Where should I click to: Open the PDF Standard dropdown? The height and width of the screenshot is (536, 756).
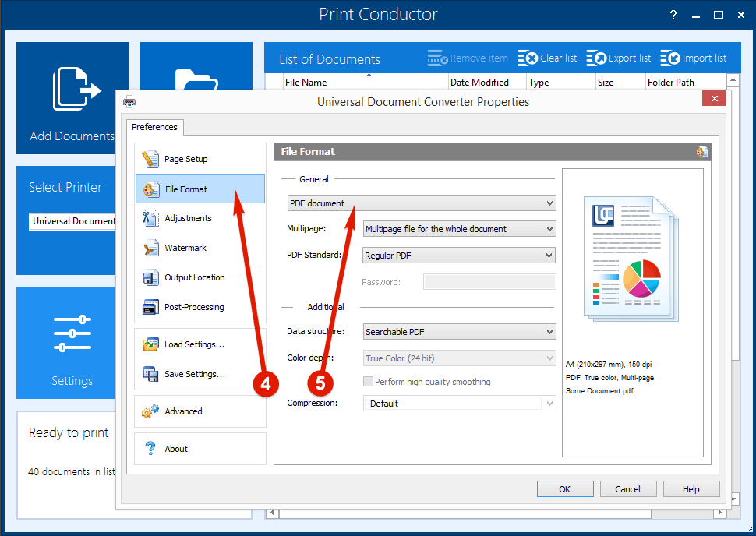tap(458, 255)
